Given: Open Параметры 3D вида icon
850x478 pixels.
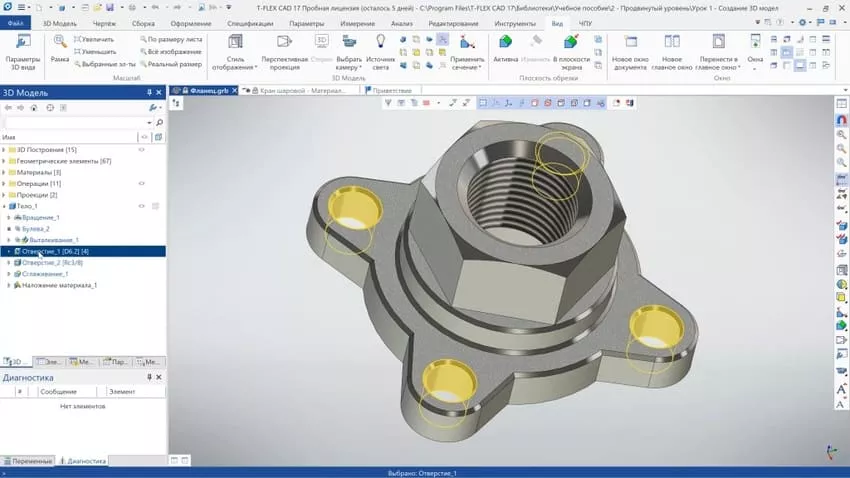Looking at the screenshot, I should (x=23, y=42).
